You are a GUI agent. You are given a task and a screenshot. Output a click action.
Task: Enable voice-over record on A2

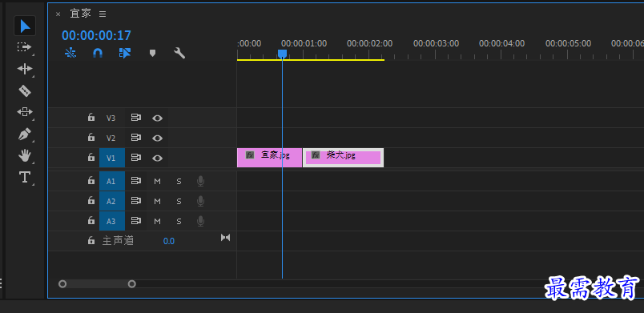200,202
